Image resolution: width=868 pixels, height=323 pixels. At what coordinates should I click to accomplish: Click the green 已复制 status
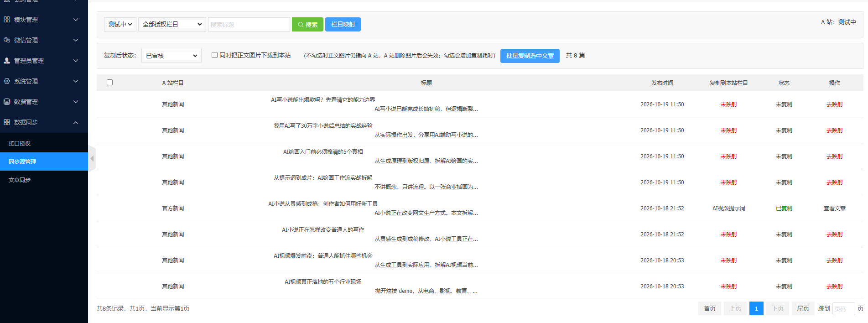pos(784,208)
